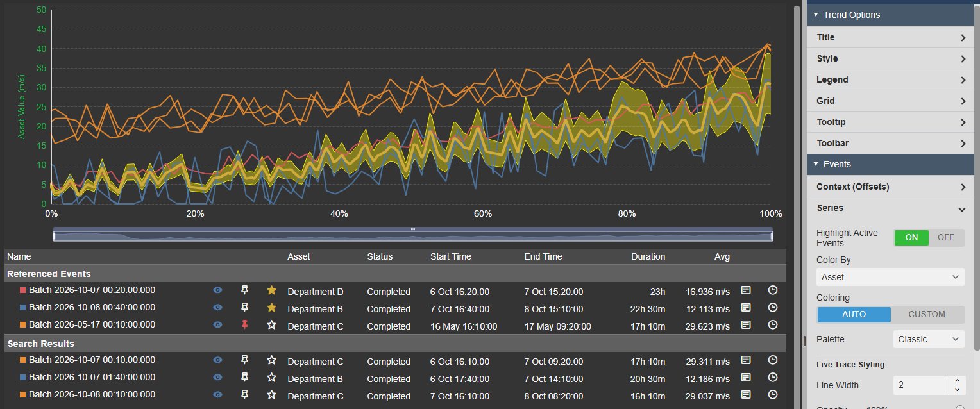Sort table by Status column

coord(380,256)
